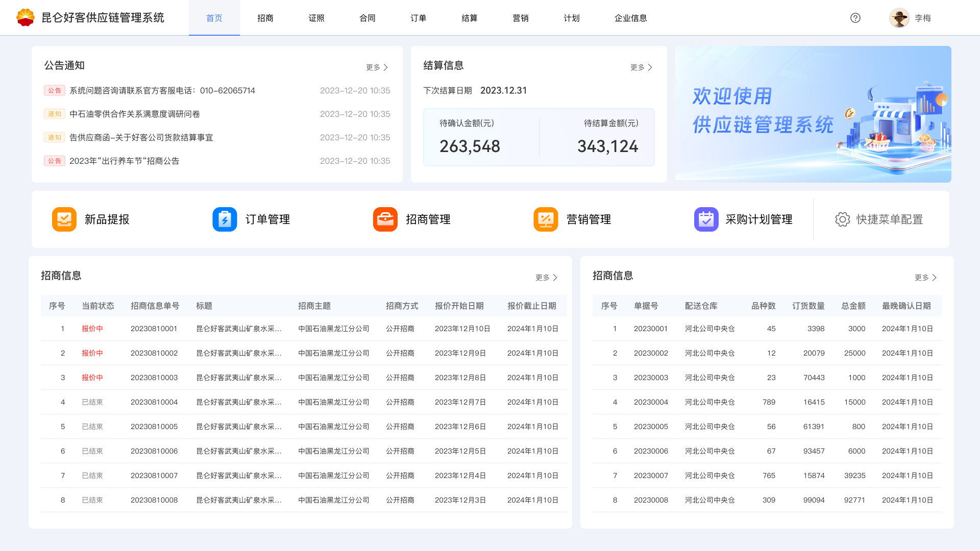
Task: Click the 配送仓库 column header
Action: pyautogui.click(x=701, y=306)
